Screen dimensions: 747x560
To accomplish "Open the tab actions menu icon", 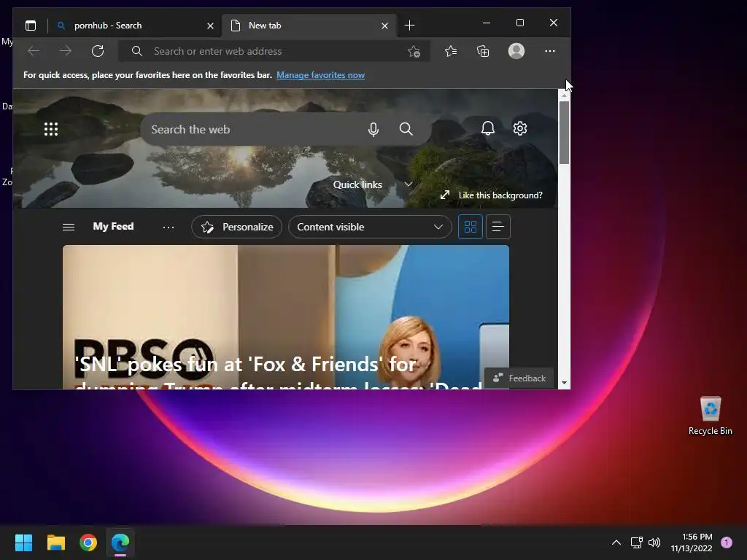I will (x=31, y=26).
